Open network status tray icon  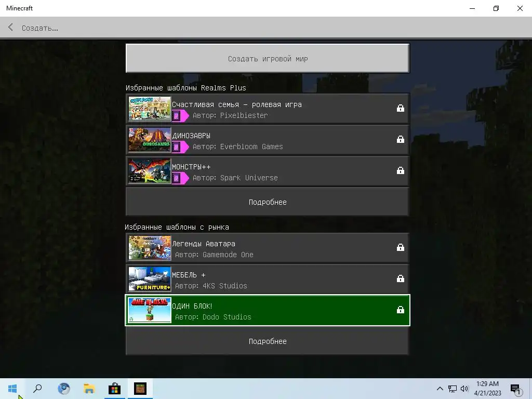(453, 389)
